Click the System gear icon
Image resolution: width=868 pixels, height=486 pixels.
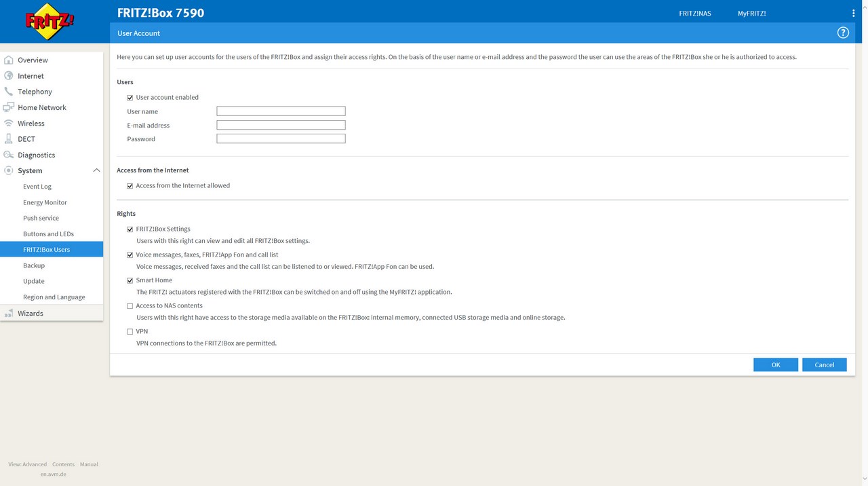[9, 170]
